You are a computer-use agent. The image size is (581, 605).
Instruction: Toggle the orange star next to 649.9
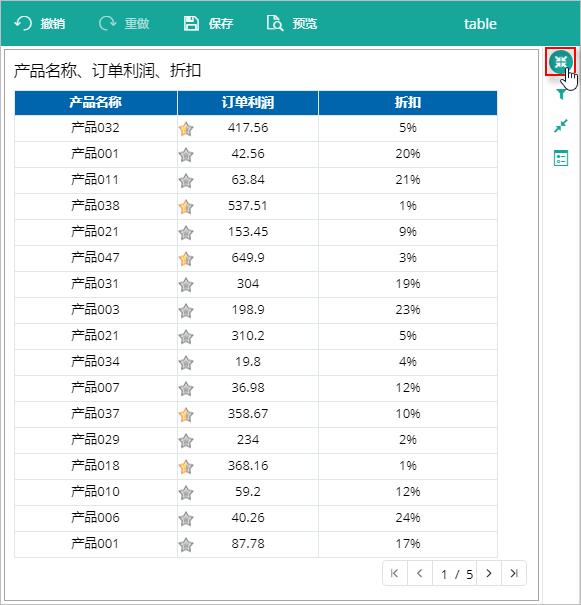186,259
